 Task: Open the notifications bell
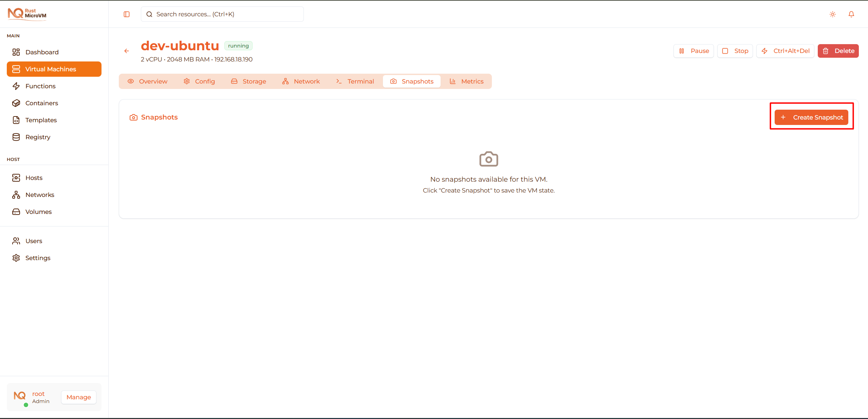[x=851, y=14]
